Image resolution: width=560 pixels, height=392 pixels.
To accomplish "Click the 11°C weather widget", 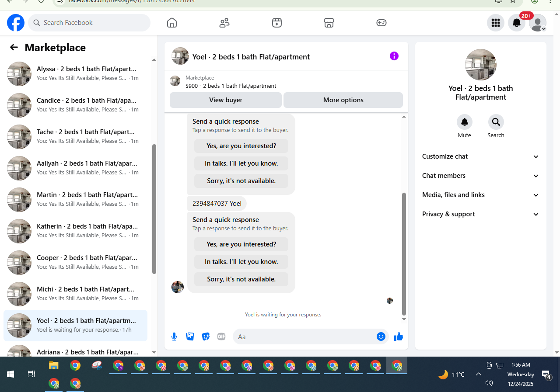I will [x=451, y=375].
